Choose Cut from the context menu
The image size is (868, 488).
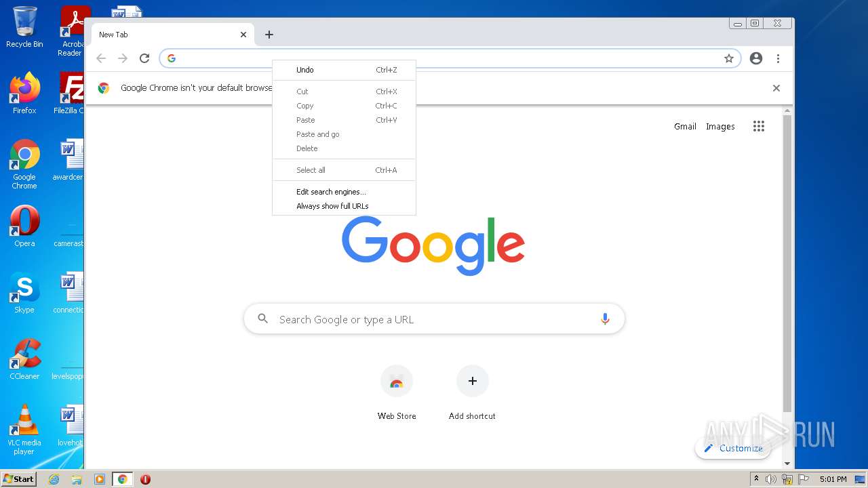344,91
